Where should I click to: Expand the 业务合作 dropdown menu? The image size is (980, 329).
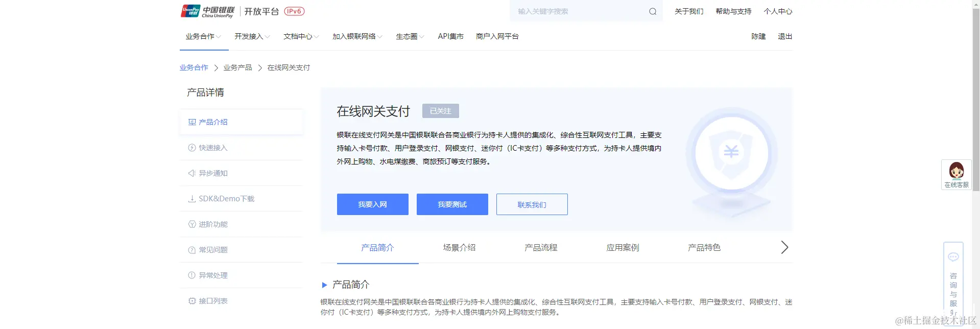pyautogui.click(x=203, y=36)
